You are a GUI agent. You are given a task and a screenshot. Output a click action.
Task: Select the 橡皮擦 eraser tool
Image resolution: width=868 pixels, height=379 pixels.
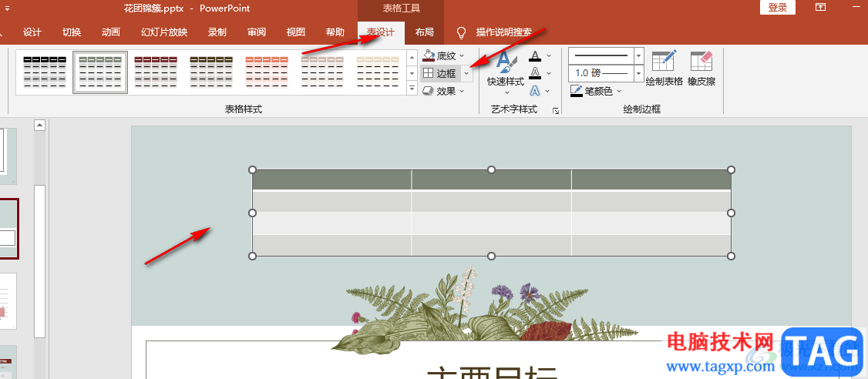[x=701, y=68]
